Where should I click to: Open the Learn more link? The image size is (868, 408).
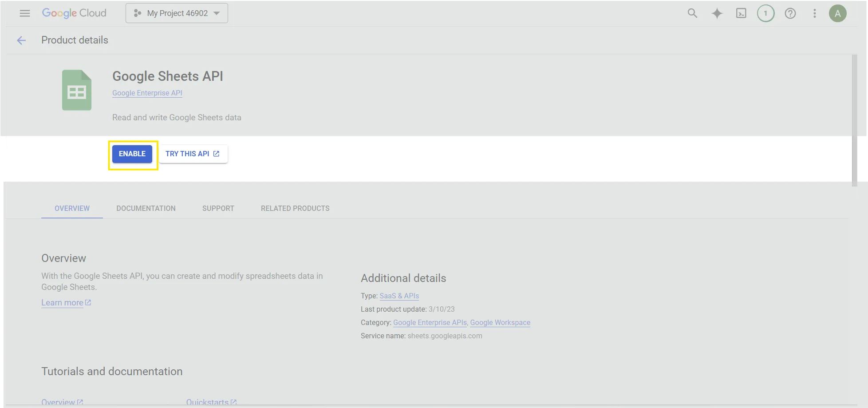click(x=66, y=303)
